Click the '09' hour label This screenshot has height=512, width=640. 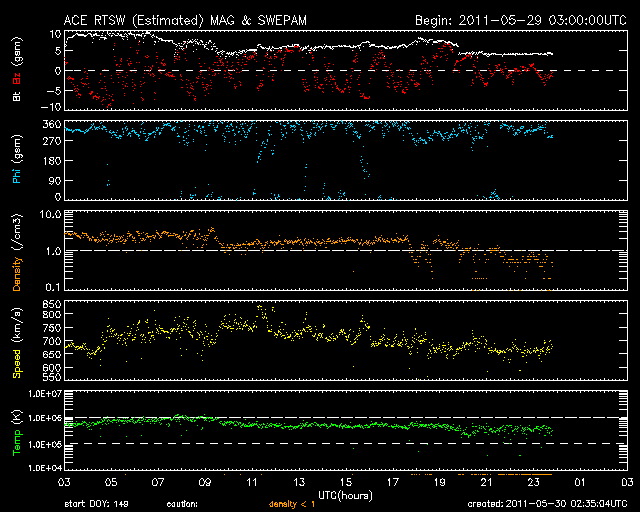pos(204,483)
